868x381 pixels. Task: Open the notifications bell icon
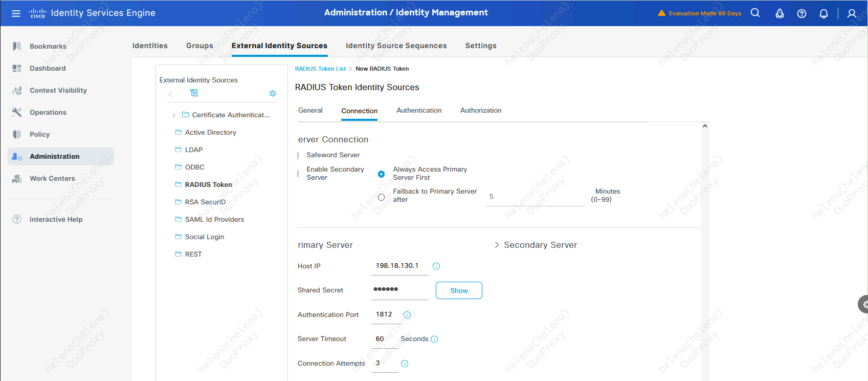[x=824, y=14]
